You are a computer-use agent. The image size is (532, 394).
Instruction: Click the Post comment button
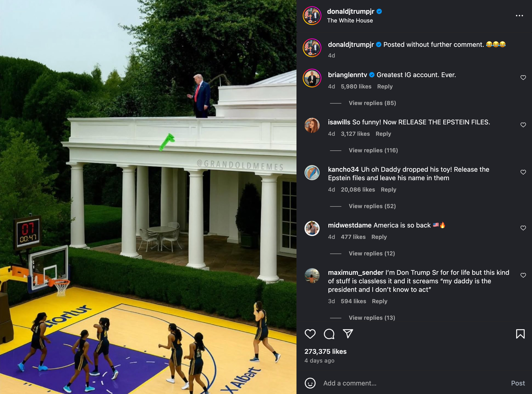click(x=518, y=383)
